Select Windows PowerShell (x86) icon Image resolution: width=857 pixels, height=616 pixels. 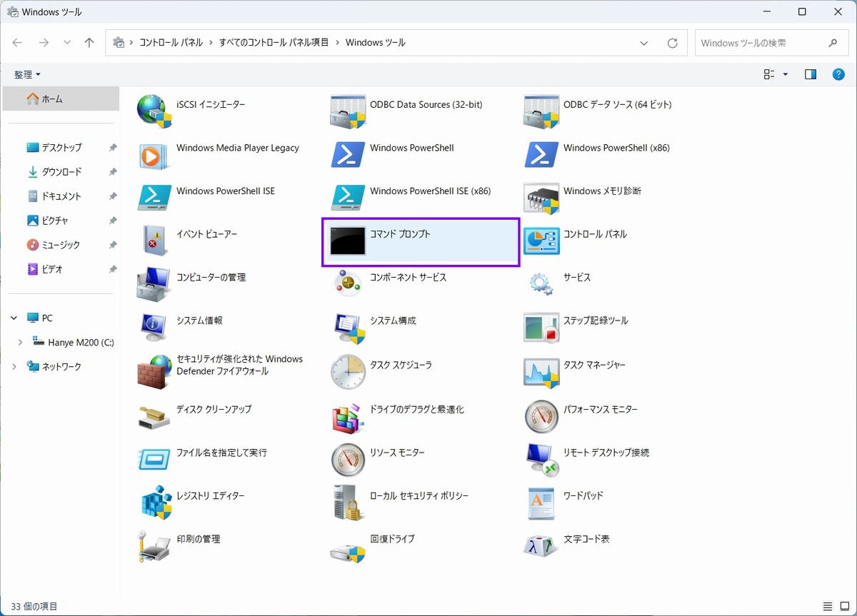541,154
